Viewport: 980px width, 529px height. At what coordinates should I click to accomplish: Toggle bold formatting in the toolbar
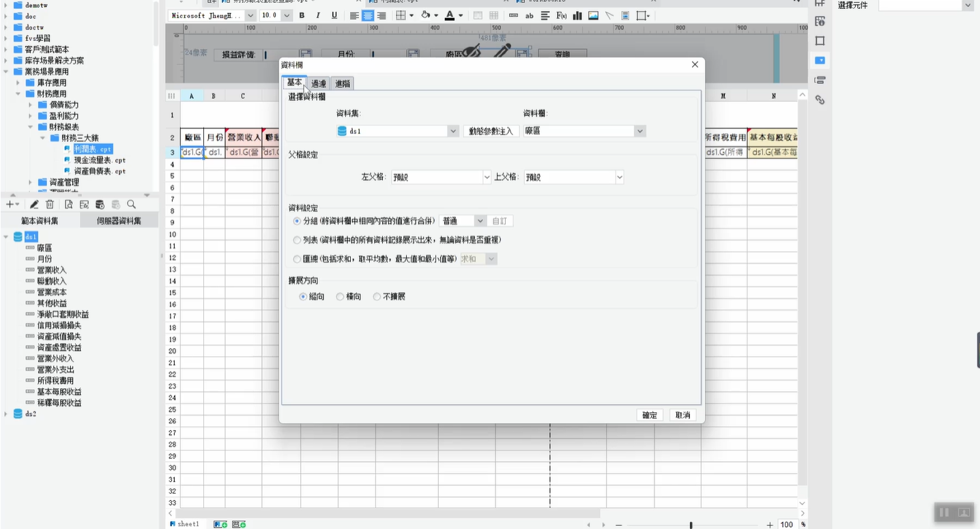tap(301, 15)
